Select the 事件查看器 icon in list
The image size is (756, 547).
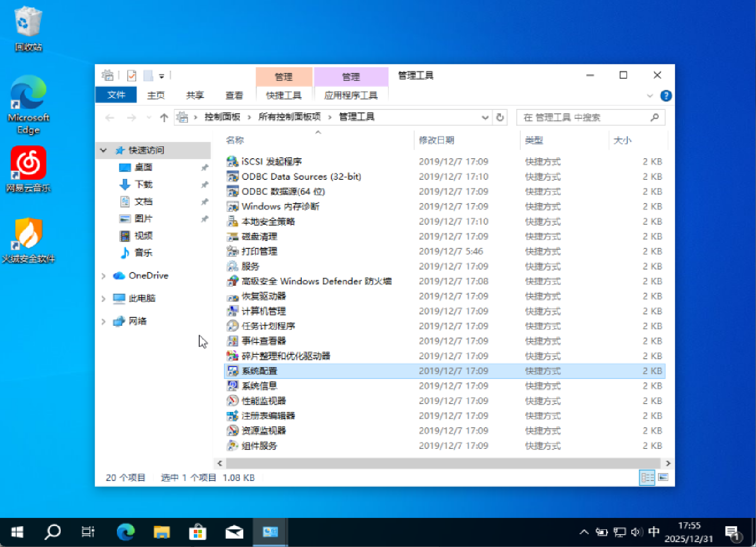click(x=232, y=341)
